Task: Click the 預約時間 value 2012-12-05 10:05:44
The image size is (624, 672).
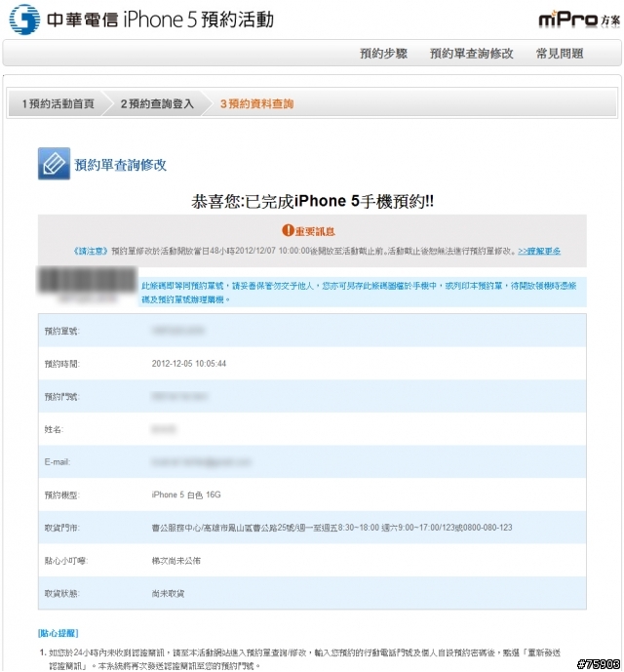Action: click(x=189, y=364)
